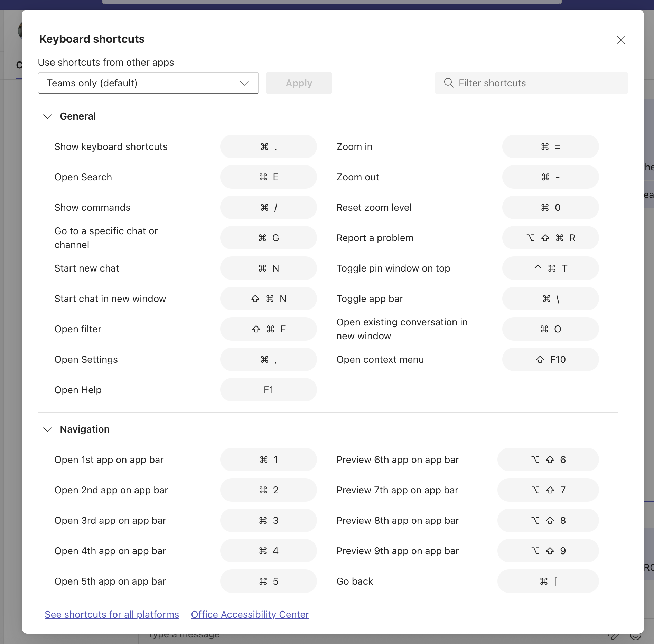Click the magnifier icon in Filter shortcuts
The image size is (654, 644).
(449, 83)
